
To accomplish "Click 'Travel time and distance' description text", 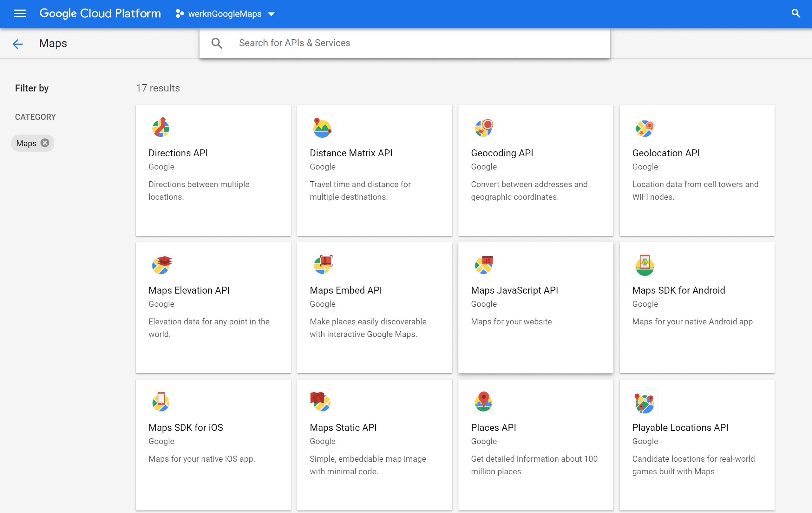I will point(360,191).
